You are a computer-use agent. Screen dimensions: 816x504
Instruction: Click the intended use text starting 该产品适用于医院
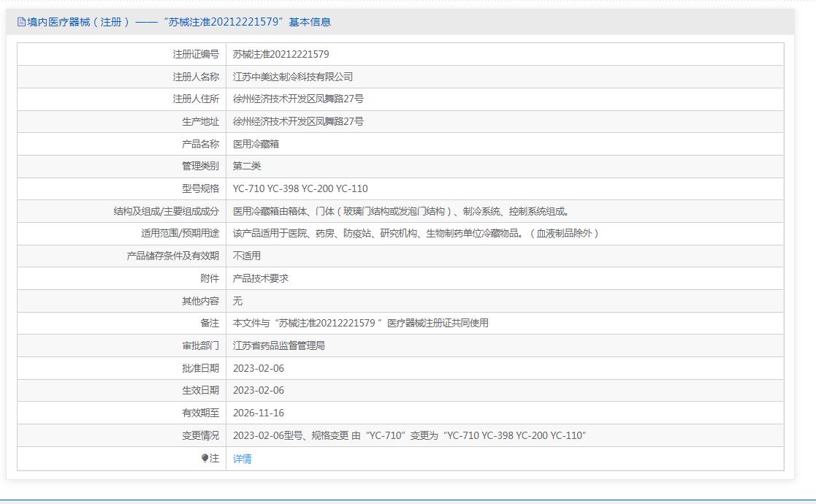tap(415, 234)
